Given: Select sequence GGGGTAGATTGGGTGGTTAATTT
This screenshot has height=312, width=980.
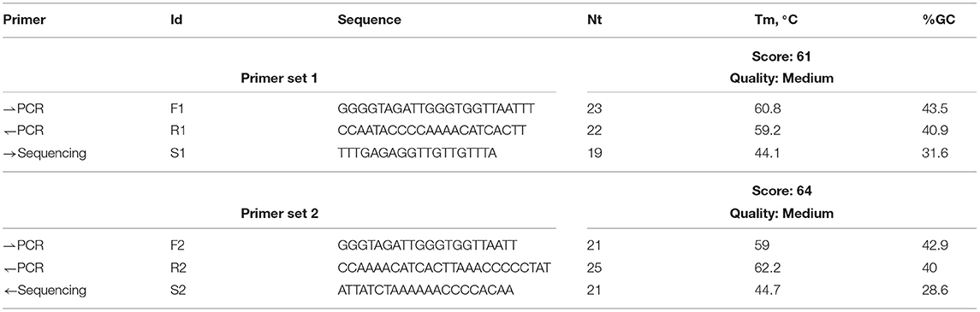Looking at the screenshot, I should point(437,109).
